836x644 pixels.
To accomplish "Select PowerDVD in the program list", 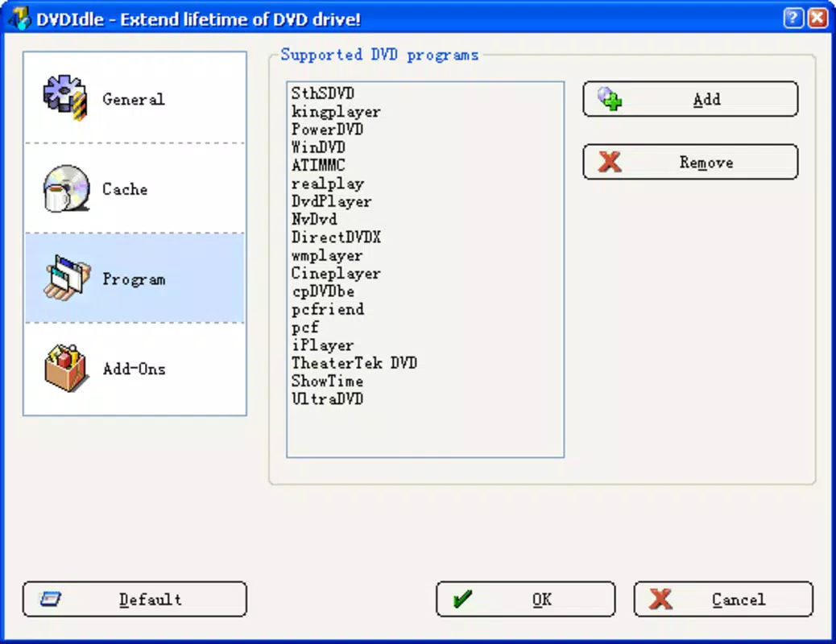I will 327,129.
